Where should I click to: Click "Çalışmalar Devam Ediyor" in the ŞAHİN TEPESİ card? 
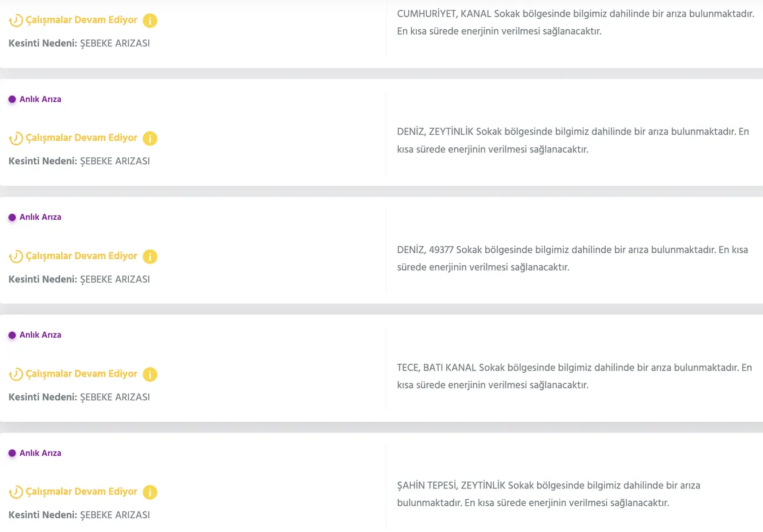pos(82,491)
